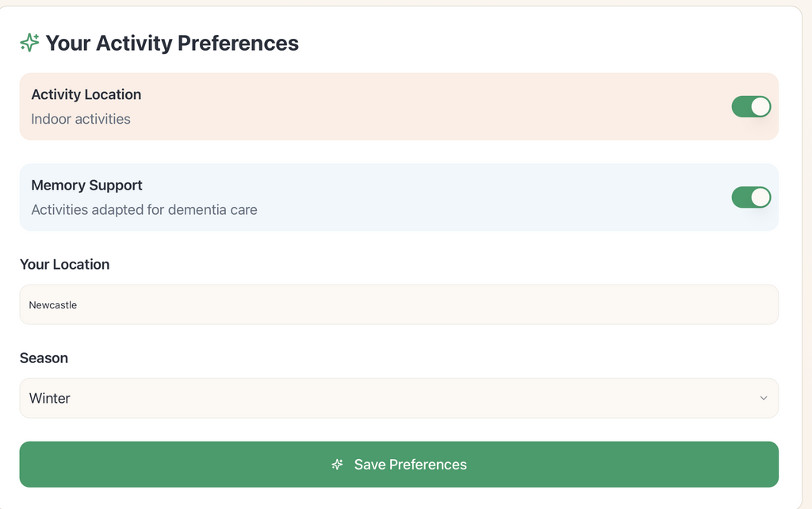Turn off Indoor activities using its switch
Viewport: 812px width, 509px height.
click(x=751, y=106)
